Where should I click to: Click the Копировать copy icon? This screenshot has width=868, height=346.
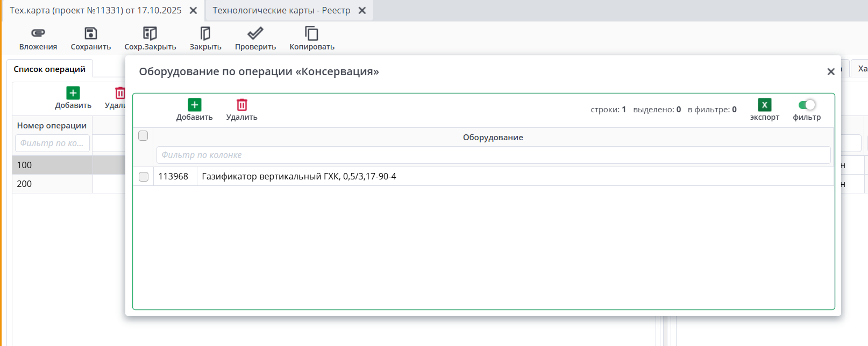(312, 33)
